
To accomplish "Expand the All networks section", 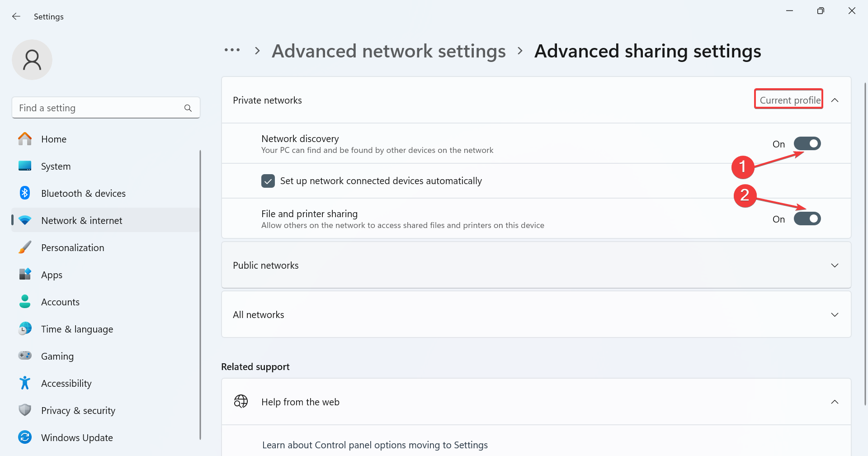I will [835, 314].
